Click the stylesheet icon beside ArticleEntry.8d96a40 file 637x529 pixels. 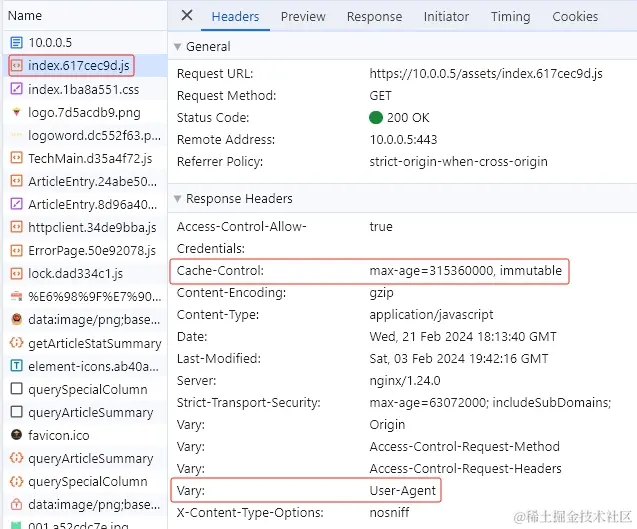click(x=17, y=204)
